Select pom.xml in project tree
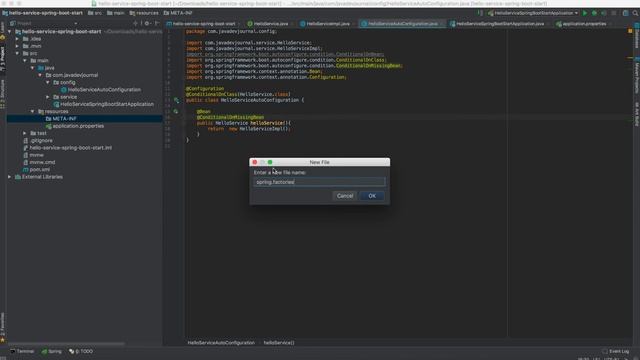The image size is (640, 360). pos(36,169)
